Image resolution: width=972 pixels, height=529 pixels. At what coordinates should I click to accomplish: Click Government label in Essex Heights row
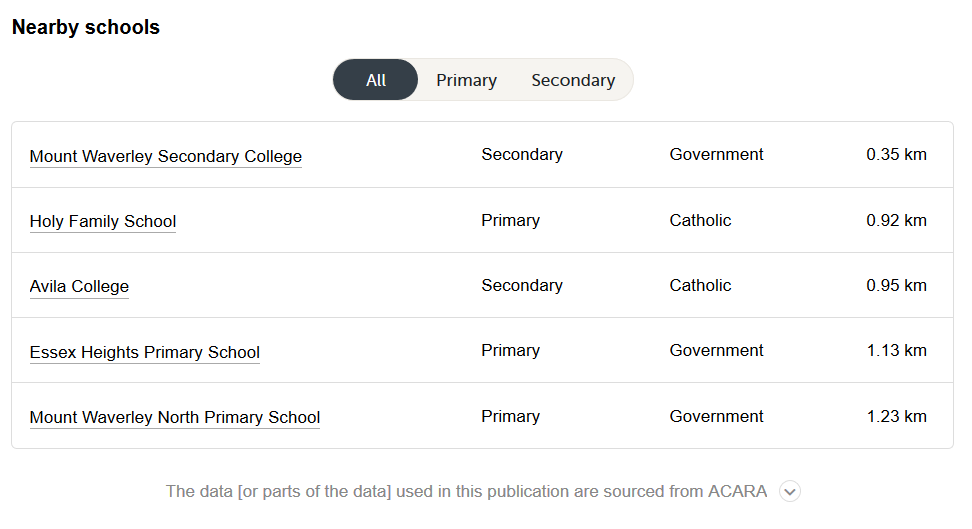[x=716, y=350]
